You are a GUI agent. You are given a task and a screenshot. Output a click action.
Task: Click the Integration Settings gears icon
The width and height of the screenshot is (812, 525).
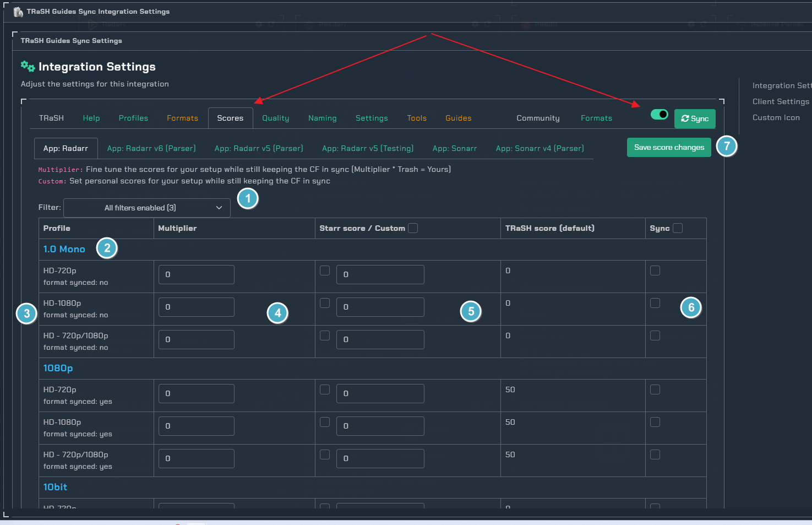tap(28, 67)
